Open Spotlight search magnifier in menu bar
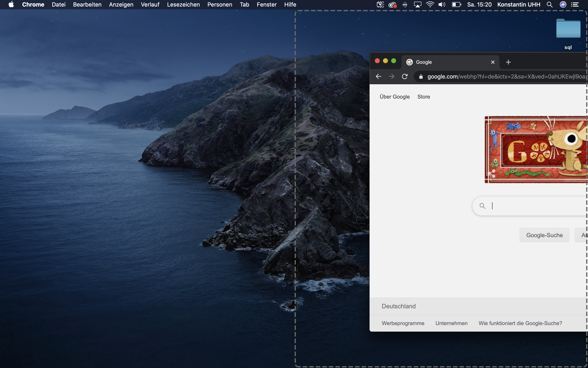 pos(550,4)
